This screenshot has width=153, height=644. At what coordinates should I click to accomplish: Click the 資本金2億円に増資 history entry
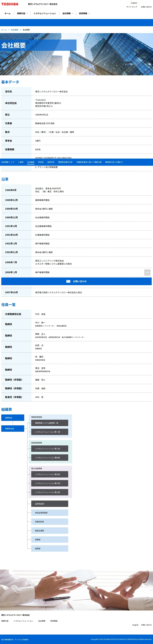point(44,252)
